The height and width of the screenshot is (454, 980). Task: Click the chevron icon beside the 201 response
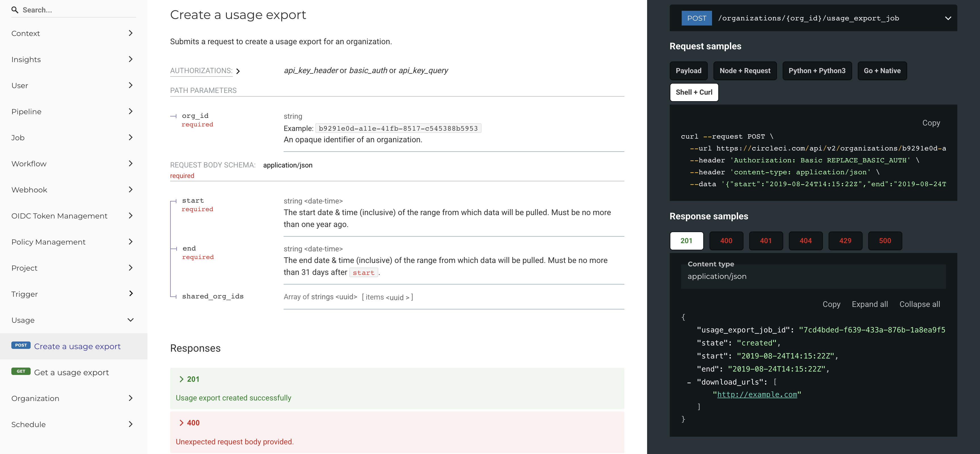click(x=181, y=379)
